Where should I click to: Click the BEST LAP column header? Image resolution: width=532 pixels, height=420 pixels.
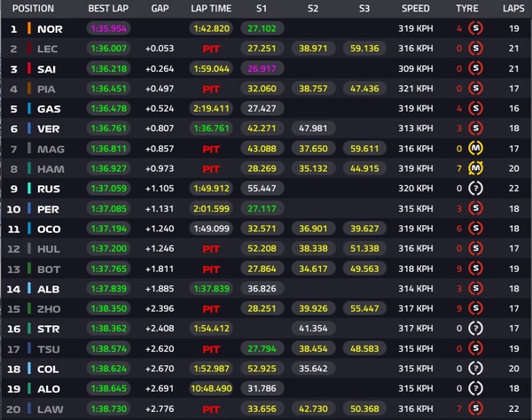coord(108,9)
